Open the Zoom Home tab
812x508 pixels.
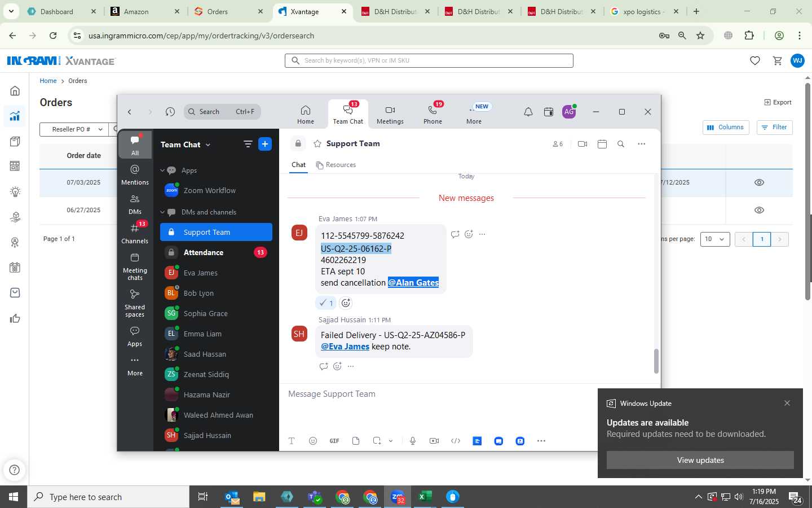(x=305, y=114)
